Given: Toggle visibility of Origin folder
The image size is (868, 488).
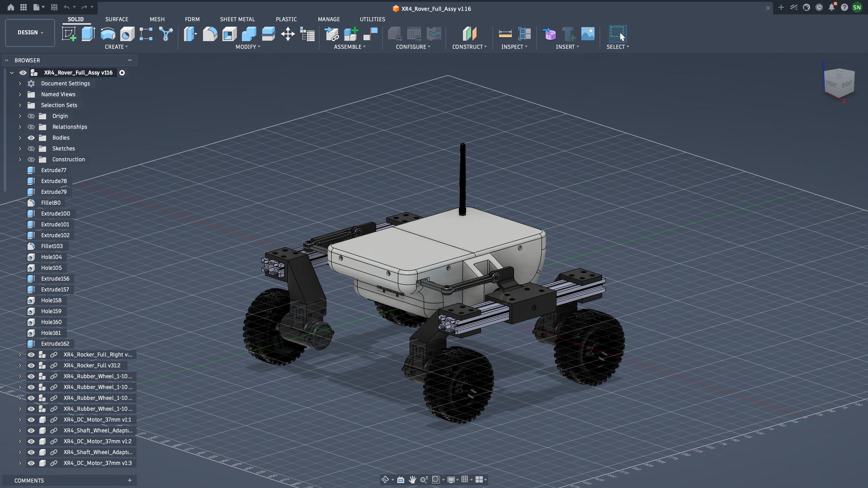Looking at the screenshot, I should [31, 116].
